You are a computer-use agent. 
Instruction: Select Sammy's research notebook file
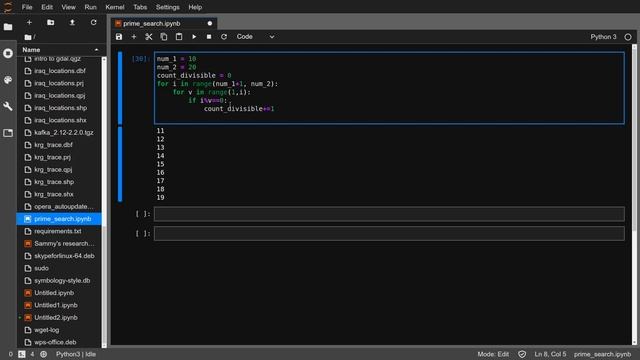[59, 244]
